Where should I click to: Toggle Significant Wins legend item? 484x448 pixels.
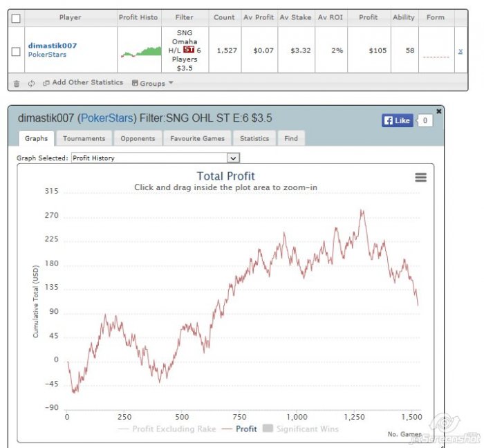(301, 429)
